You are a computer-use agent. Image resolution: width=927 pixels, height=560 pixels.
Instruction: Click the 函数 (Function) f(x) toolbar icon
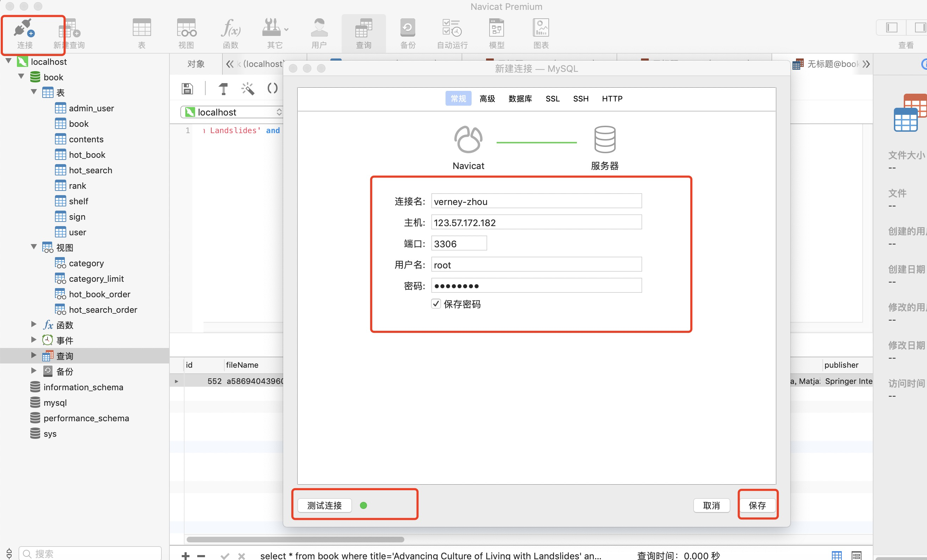point(230,28)
